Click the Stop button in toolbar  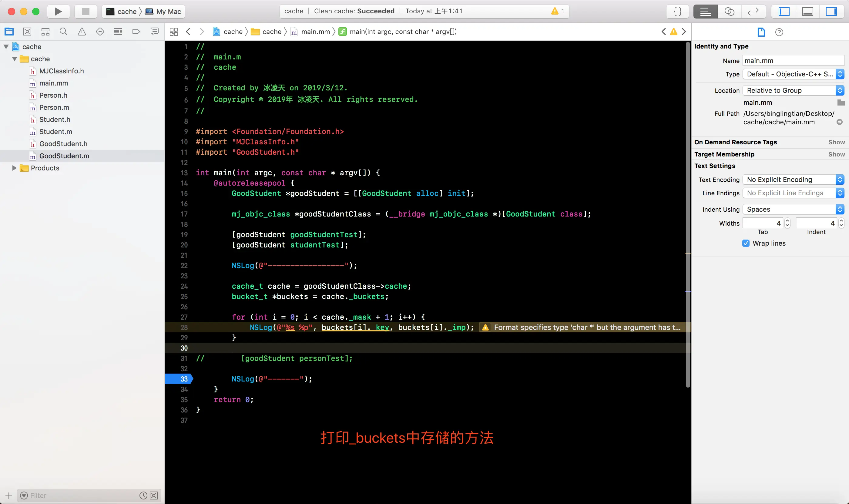click(x=86, y=12)
